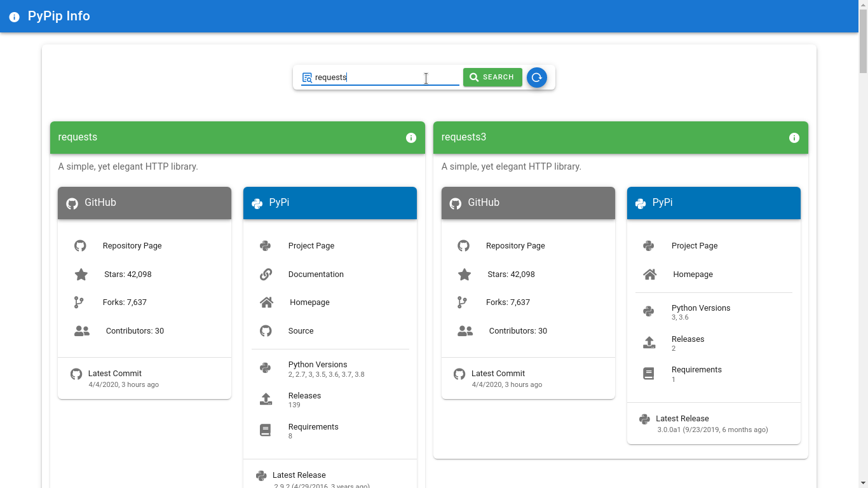Open the info icon on the requests3 card header
This screenshot has height=488, width=868.
pyautogui.click(x=794, y=138)
